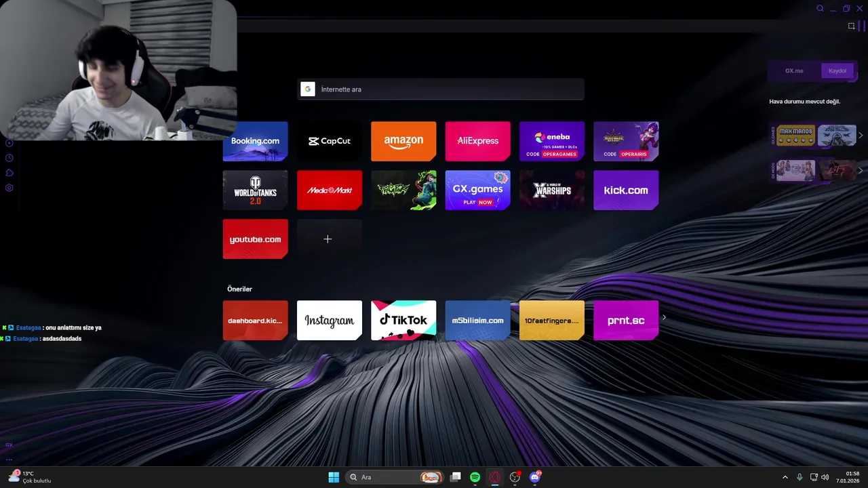This screenshot has width=868, height=488.
Task: Click the microphone tray icon
Action: 800,477
